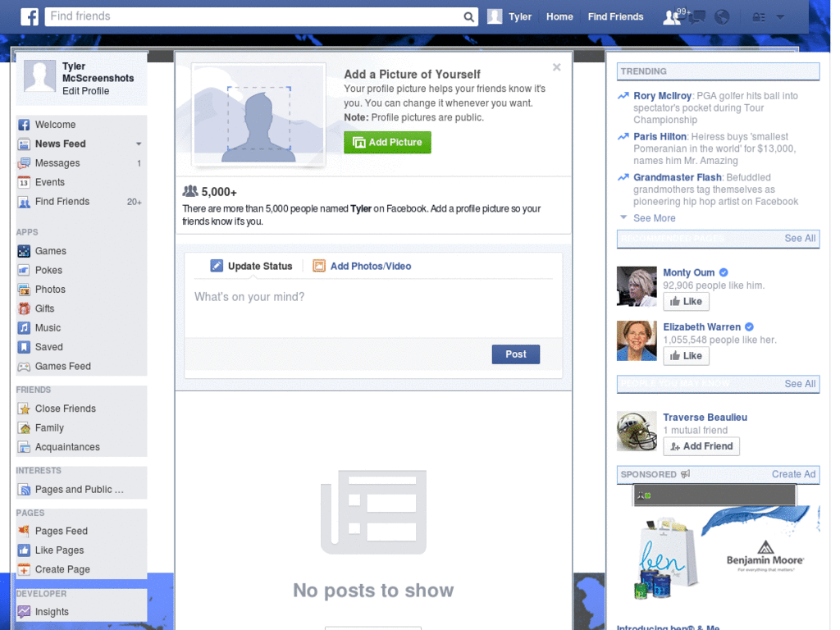The width and height of the screenshot is (840, 630).
Task: Click the Elizabeth Warren photo thumbnail
Action: [637, 340]
